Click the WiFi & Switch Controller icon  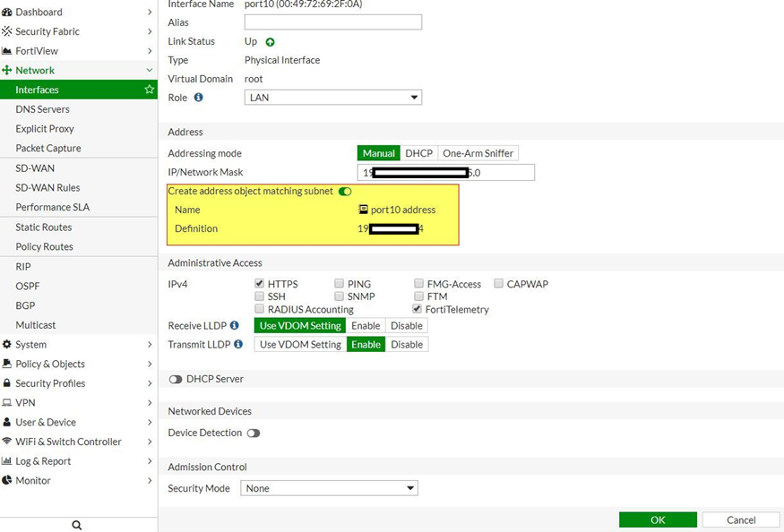click(x=6, y=442)
